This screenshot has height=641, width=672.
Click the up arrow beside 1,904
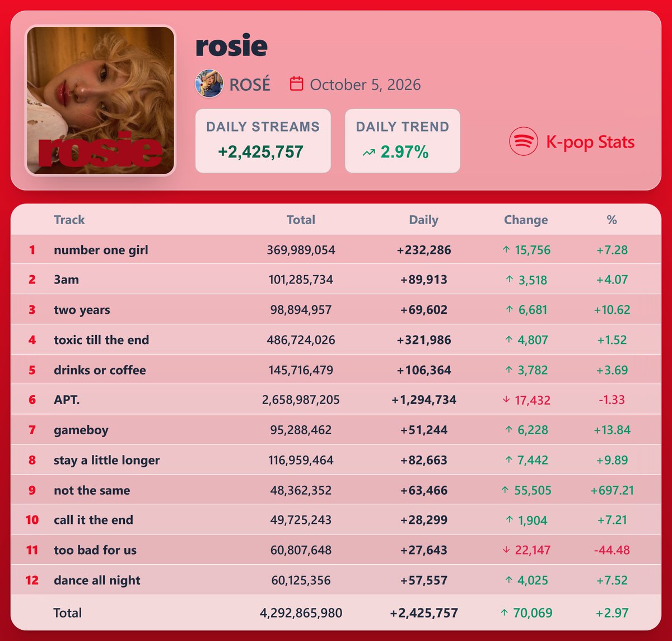(x=509, y=520)
